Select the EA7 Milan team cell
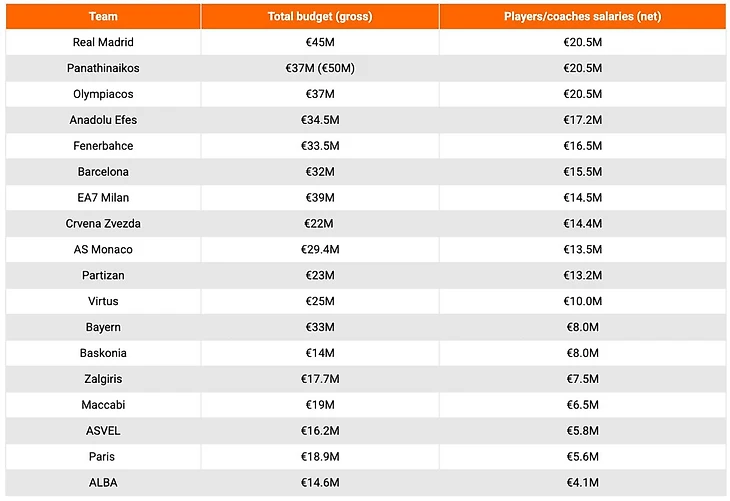This screenshot has width=730, height=501. pos(103,198)
